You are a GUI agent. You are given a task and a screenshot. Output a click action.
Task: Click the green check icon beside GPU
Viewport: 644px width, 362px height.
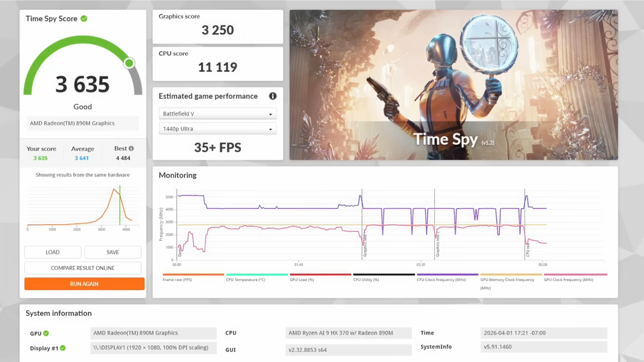click(x=46, y=334)
